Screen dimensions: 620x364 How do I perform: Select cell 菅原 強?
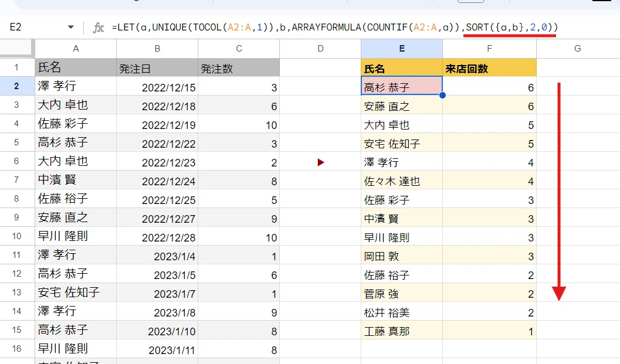402,293
